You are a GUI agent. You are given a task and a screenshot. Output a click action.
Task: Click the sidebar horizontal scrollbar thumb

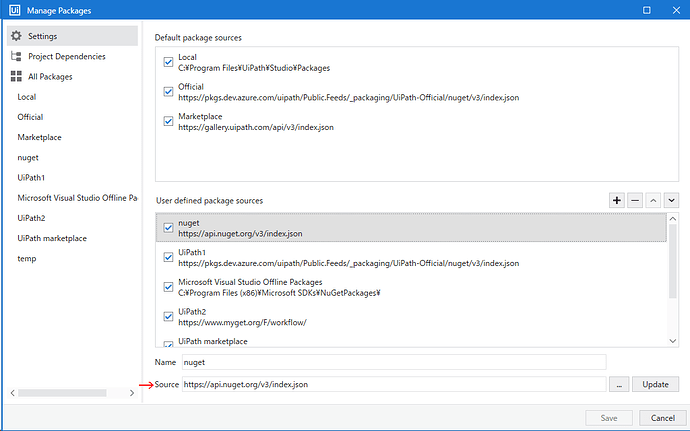pyautogui.click(x=62, y=393)
